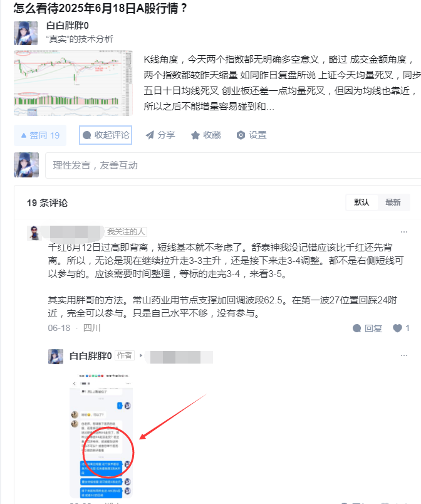Open more options on author's reply
This screenshot has height=504, width=421.
[x=404, y=355]
